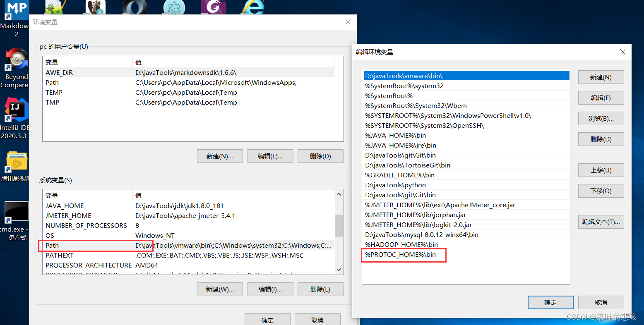Select the D:\javaTools\python entry
The width and height of the screenshot is (644, 325).
click(x=466, y=185)
